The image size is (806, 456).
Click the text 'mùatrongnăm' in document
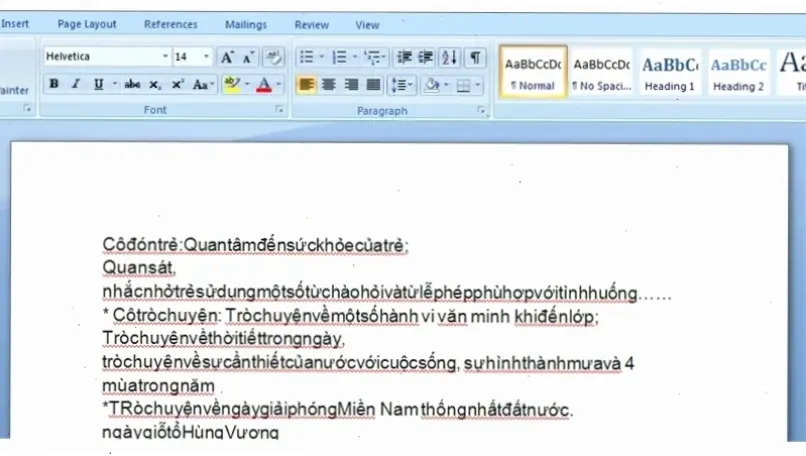tap(158, 386)
